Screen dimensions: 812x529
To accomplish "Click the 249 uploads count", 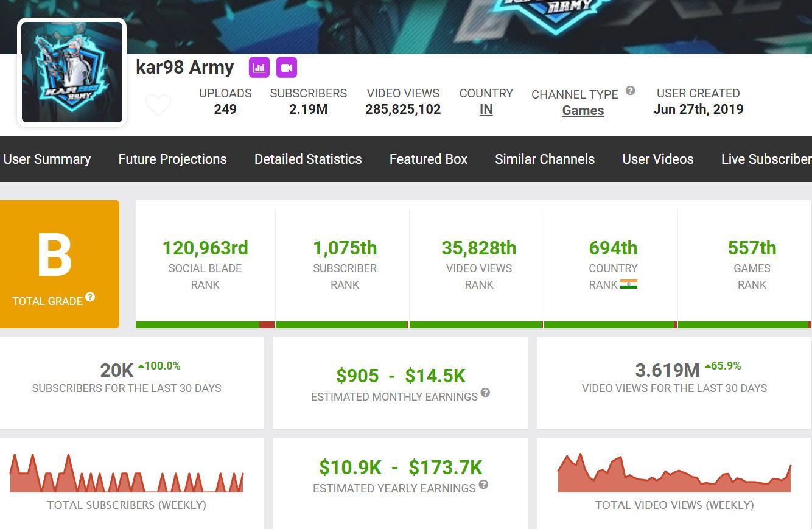I will pos(225,110).
